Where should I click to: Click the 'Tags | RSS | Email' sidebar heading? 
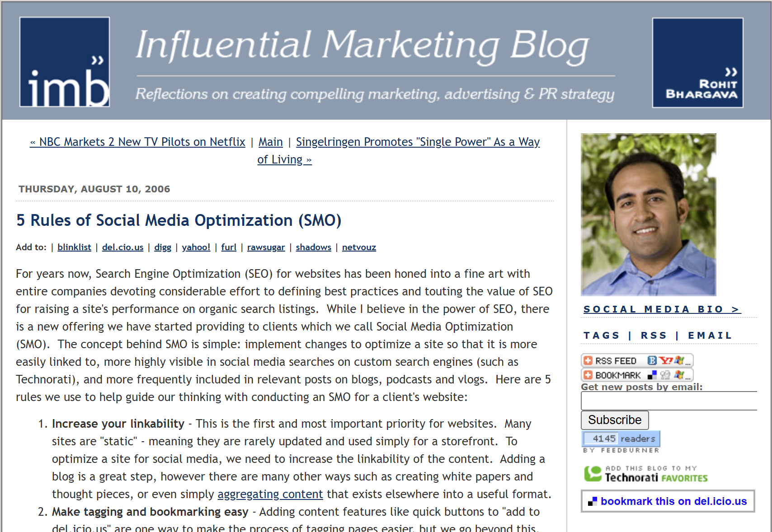click(x=658, y=336)
